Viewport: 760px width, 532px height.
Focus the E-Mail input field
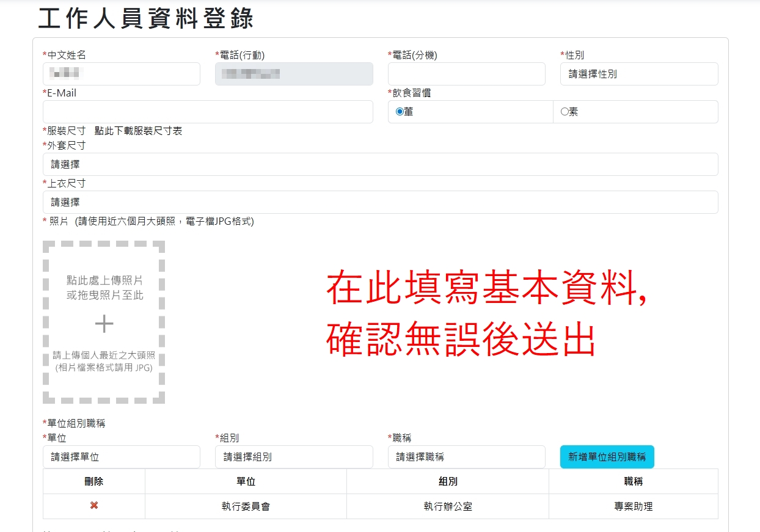click(208, 112)
